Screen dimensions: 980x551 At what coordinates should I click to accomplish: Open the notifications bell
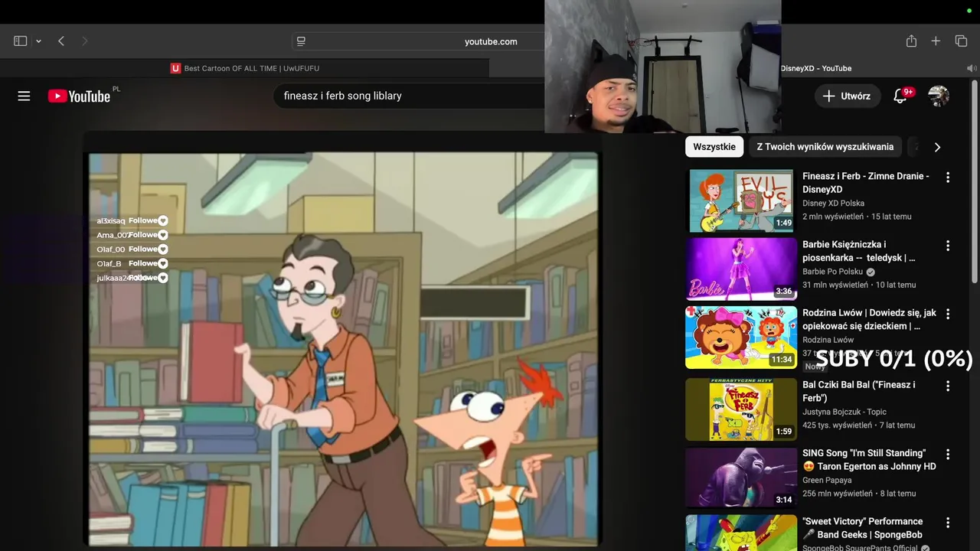[x=901, y=96]
